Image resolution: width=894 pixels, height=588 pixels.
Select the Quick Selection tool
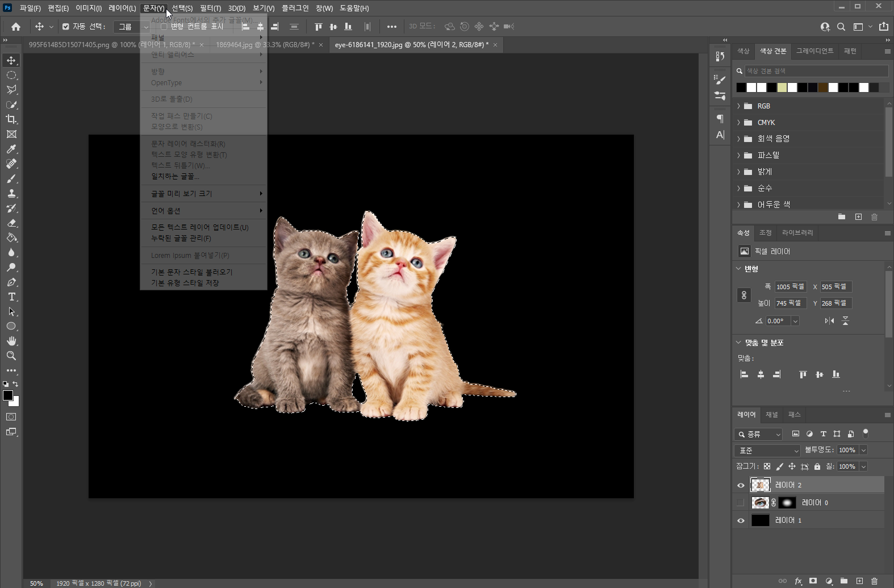(11, 105)
